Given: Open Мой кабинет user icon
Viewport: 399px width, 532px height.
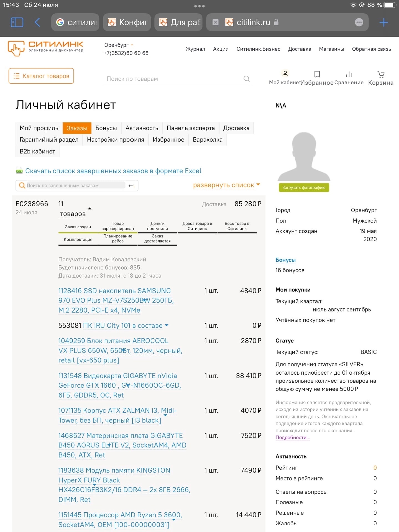Looking at the screenshot, I should pyautogui.click(x=285, y=73).
